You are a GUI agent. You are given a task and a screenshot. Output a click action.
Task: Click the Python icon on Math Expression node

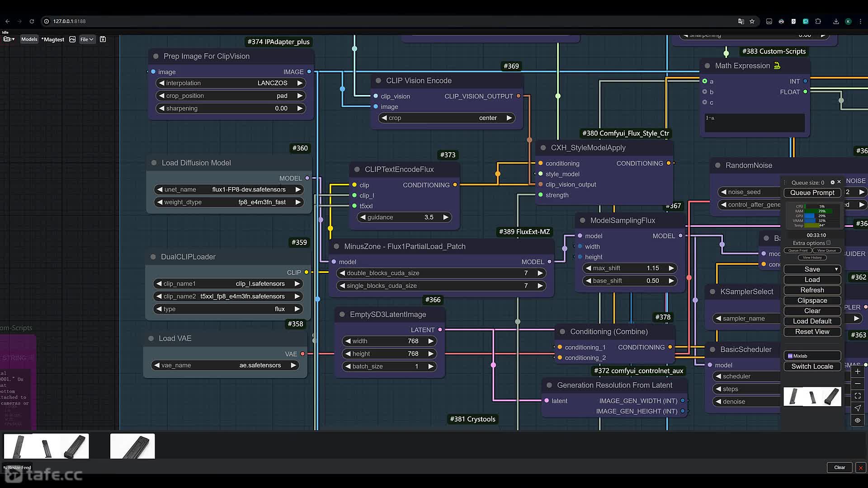[x=777, y=66]
